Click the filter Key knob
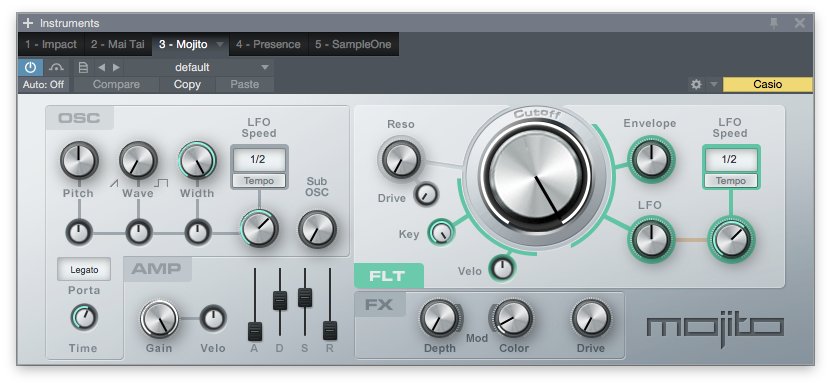The image size is (831, 386). pos(441,232)
